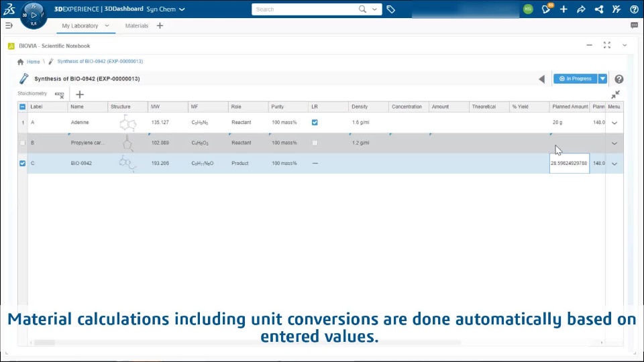
Task: Add a stoichiometry row with plus icon
Action: pos(80,95)
